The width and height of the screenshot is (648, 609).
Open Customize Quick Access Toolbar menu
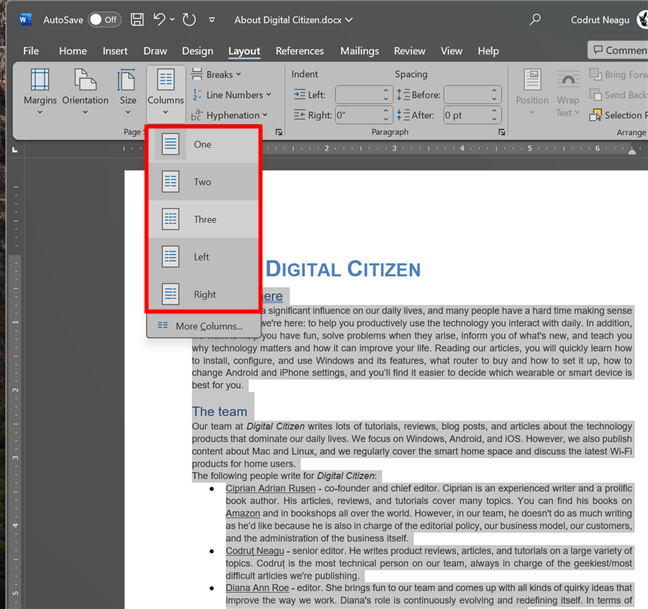click(212, 19)
